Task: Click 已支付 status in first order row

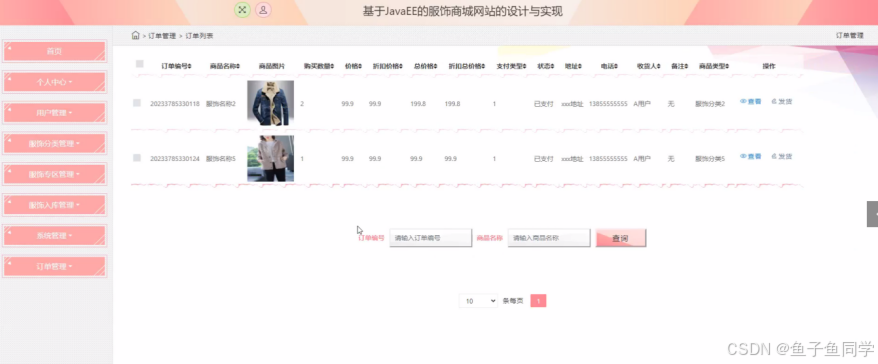Action: (544, 104)
